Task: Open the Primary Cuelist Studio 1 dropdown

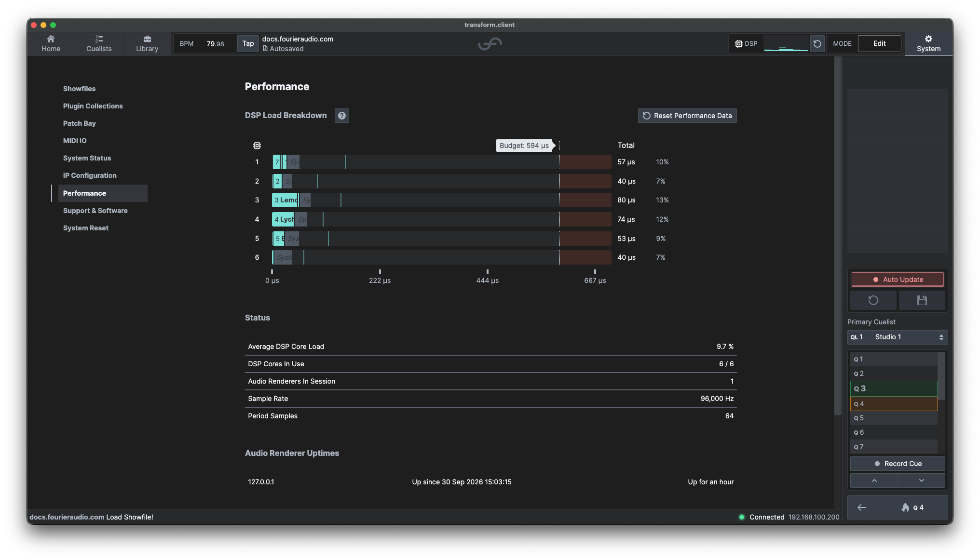Action: [x=897, y=337]
